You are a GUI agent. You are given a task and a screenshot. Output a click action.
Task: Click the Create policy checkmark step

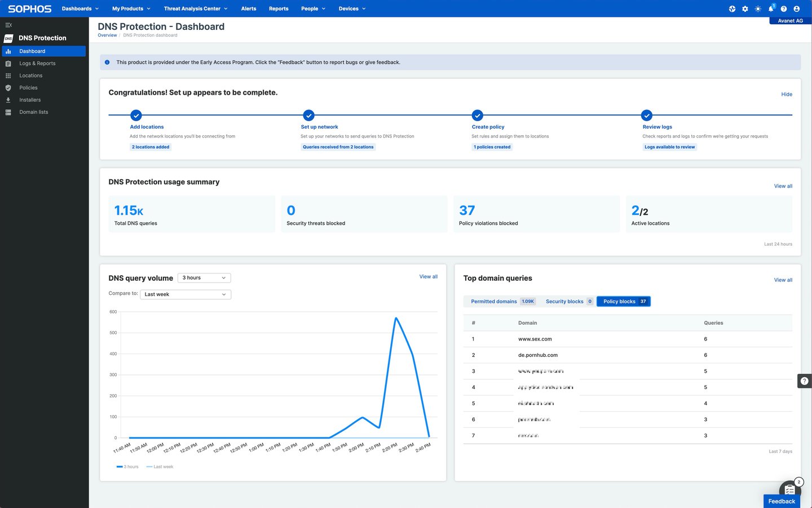[x=478, y=115]
